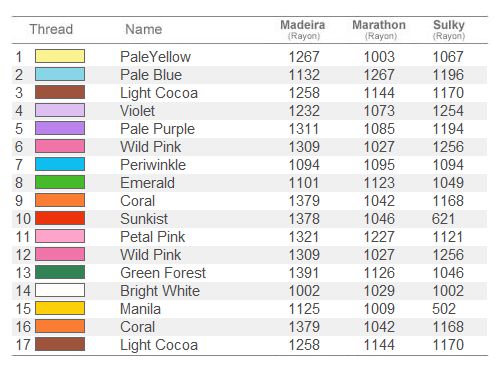The width and height of the screenshot is (500, 366).
Task: Click thread number 14 beside Bright White
Action: [23, 291]
